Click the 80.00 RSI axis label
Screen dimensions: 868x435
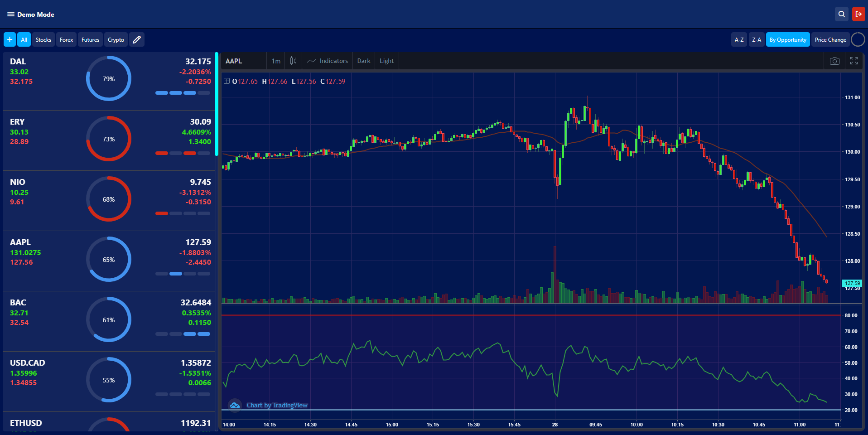[851, 315]
